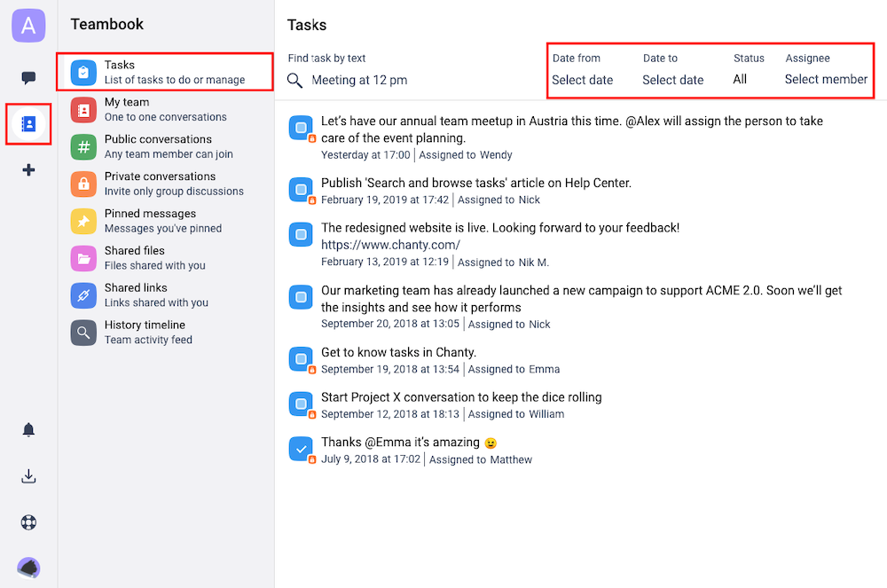
Task: Uncheck the completed 'Thanks @Emma' task
Action: pyautogui.click(x=301, y=449)
